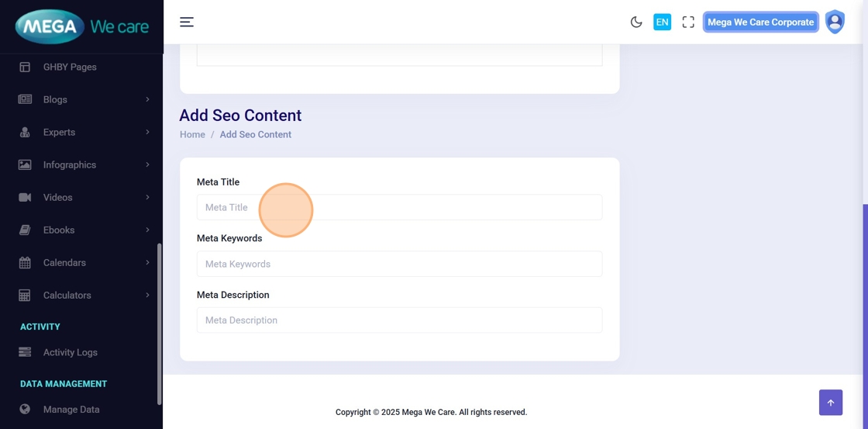Click the Infographics image icon
This screenshot has width=868, height=429.
(x=25, y=164)
